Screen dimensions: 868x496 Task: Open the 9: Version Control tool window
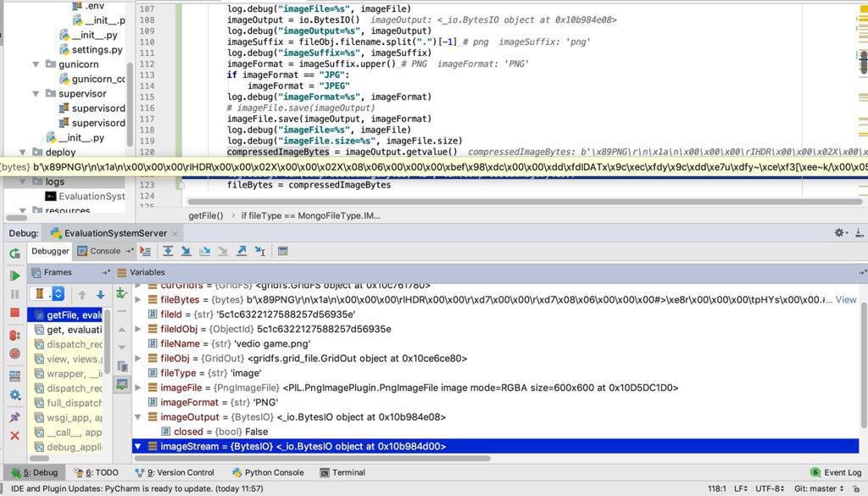tap(175, 472)
